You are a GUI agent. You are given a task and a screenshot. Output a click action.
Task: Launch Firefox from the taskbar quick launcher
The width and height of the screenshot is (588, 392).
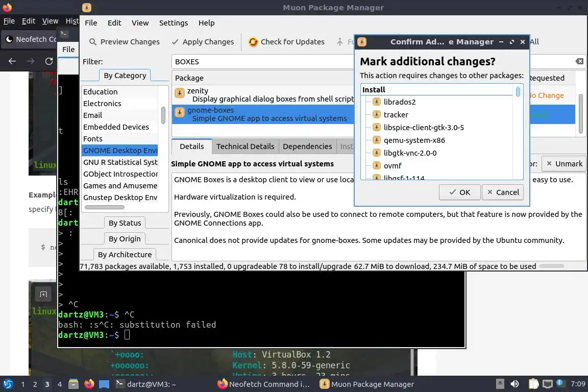click(x=89, y=384)
